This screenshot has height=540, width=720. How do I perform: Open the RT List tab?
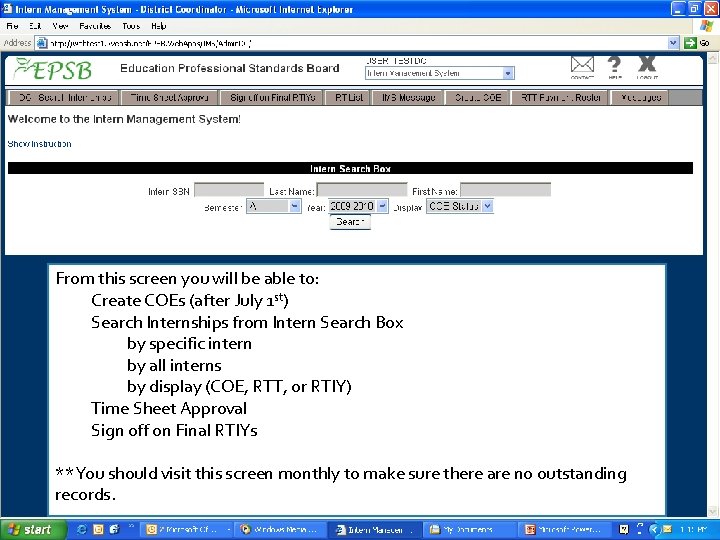(349, 97)
